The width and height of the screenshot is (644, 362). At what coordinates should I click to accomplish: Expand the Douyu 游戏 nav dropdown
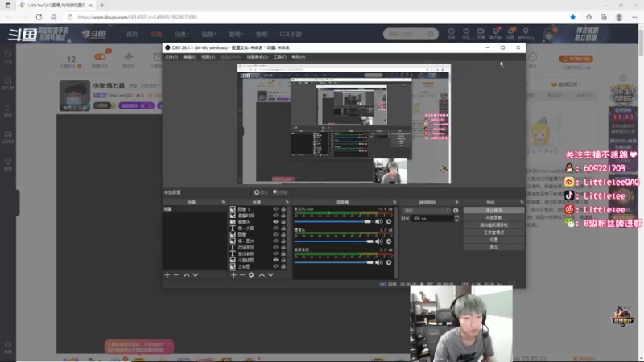[236, 34]
